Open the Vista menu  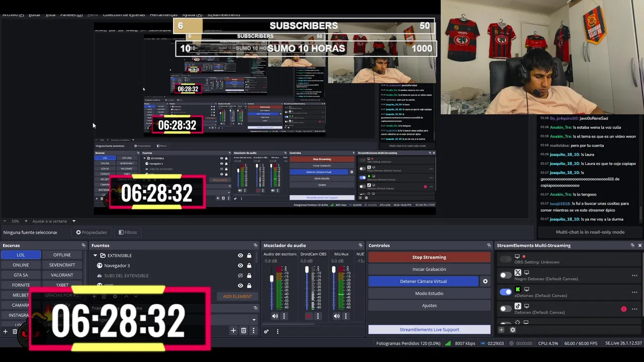(51, 15)
